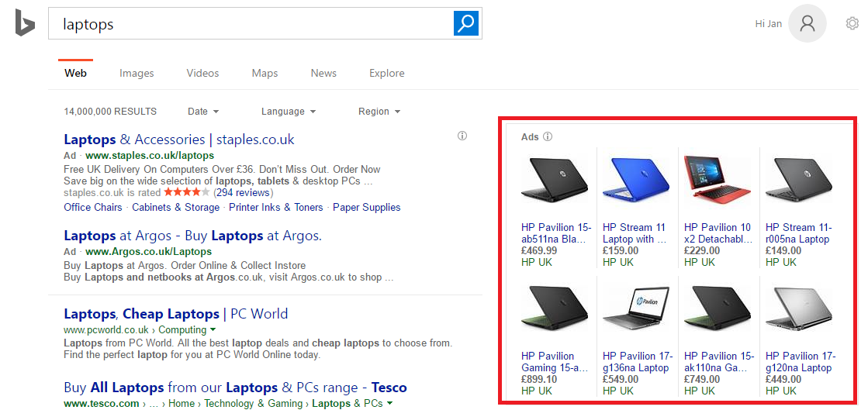This screenshot has width=868, height=410.
Task: Click the £749.00 price
Action: click(702, 379)
